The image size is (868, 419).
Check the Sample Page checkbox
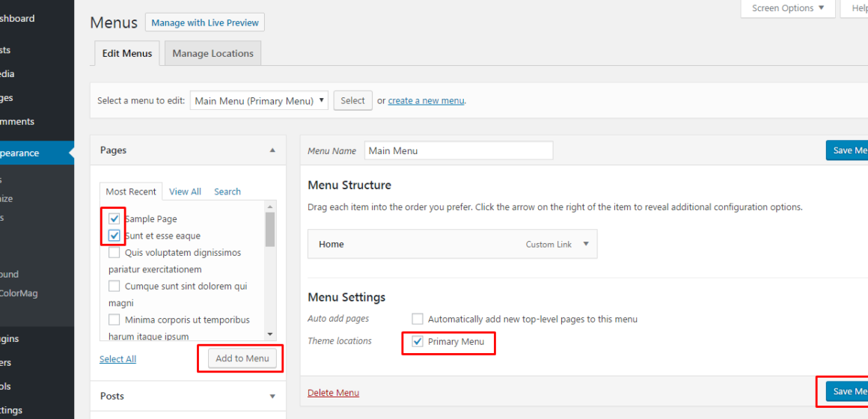click(114, 218)
